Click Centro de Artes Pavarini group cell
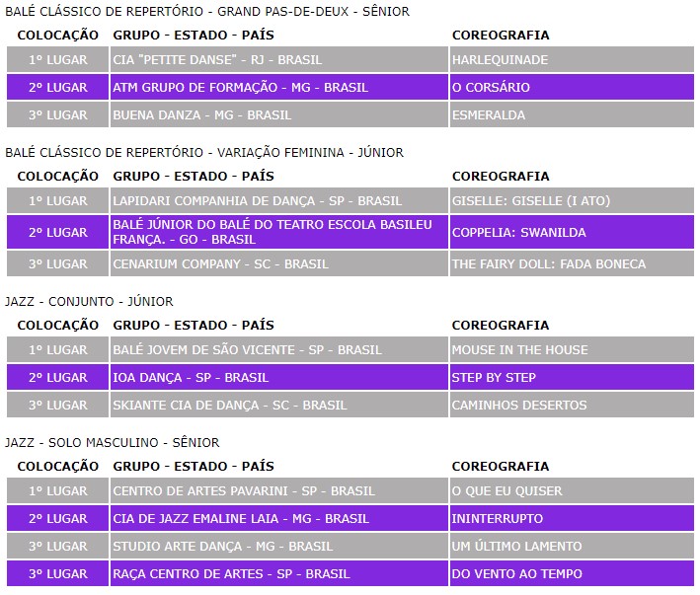 click(244, 491)
